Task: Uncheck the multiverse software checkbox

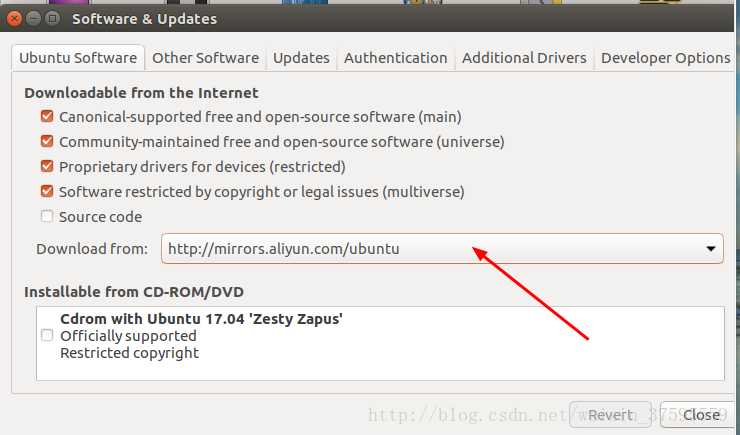Action: coord(47,192)
